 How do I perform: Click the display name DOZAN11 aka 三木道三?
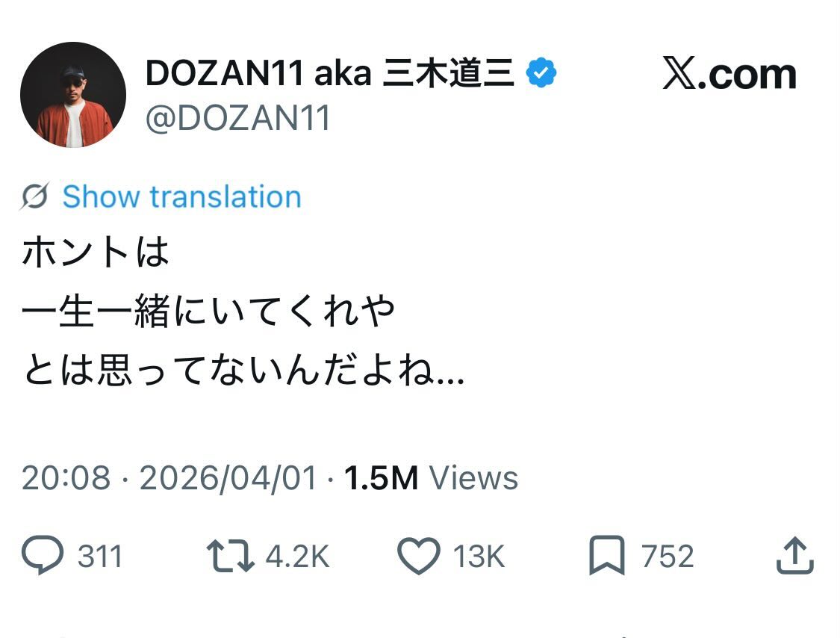coord(329,73)
